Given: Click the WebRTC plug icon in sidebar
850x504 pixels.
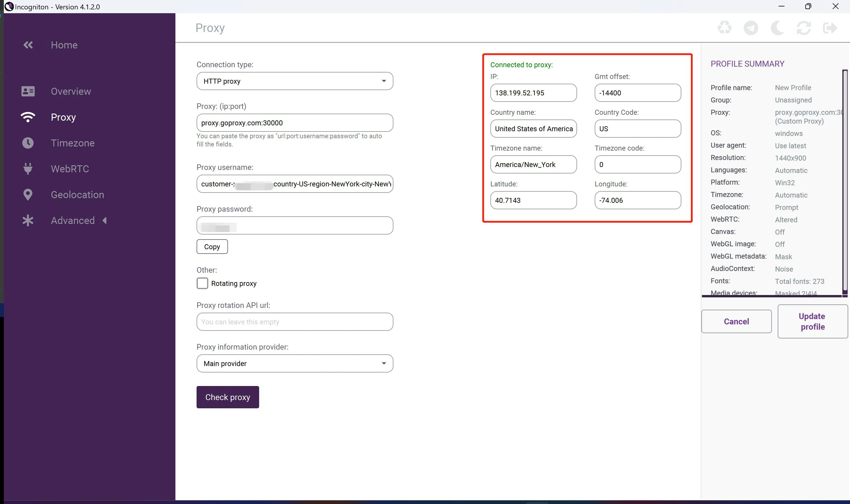Looking at the screenshot, I should click(x=28, y=169).
